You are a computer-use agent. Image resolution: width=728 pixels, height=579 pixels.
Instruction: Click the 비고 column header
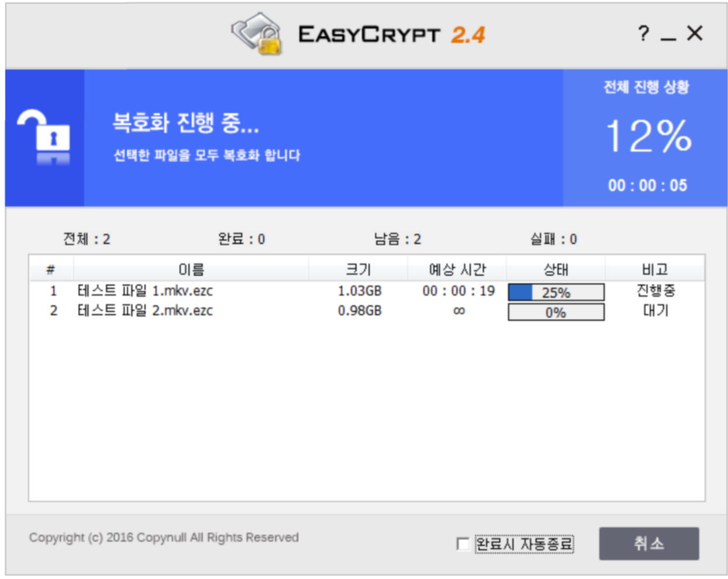[x=655, y=269]
